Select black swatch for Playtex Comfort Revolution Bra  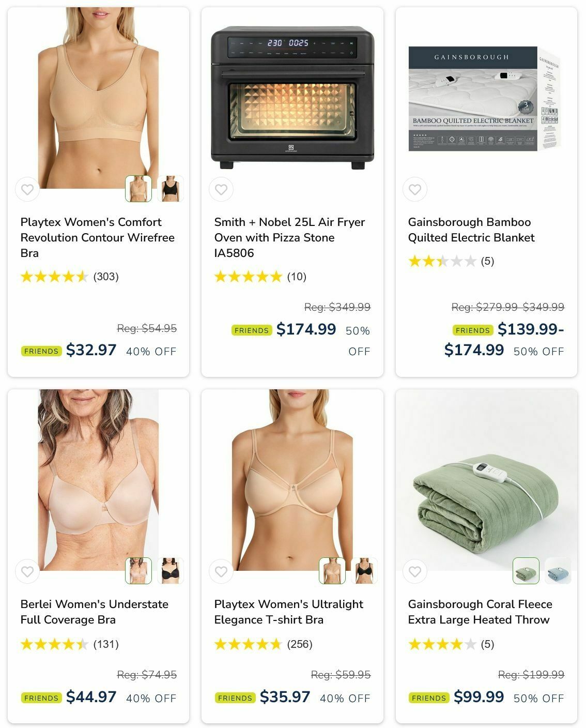click(171, 189)
